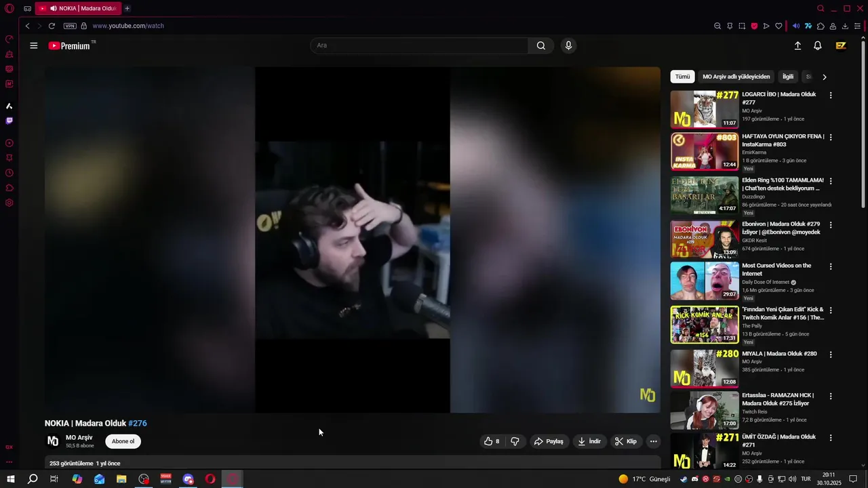Open the Opera menu logo

point(9,8)
